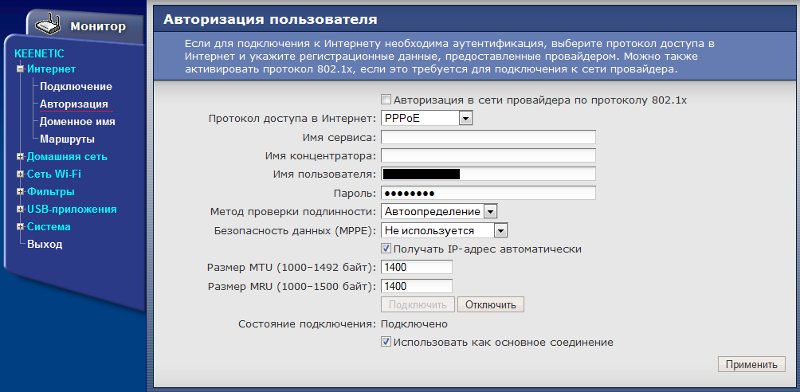The height and width of the screenshot is (392, 800).
Task: Click the Размер MTU input field
Action: [x=417, y=267]
